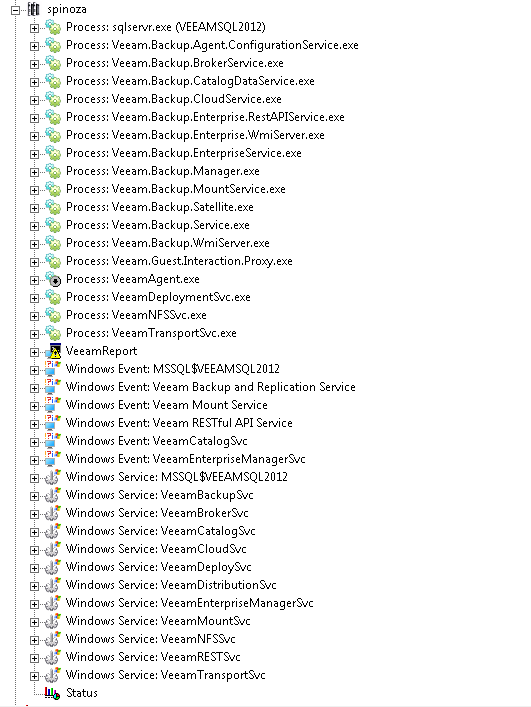Select Windows Event: VeeamEnterpriseManagerSvc row
The width and height of the screenshot is (531, 707).
pos(186,459)
